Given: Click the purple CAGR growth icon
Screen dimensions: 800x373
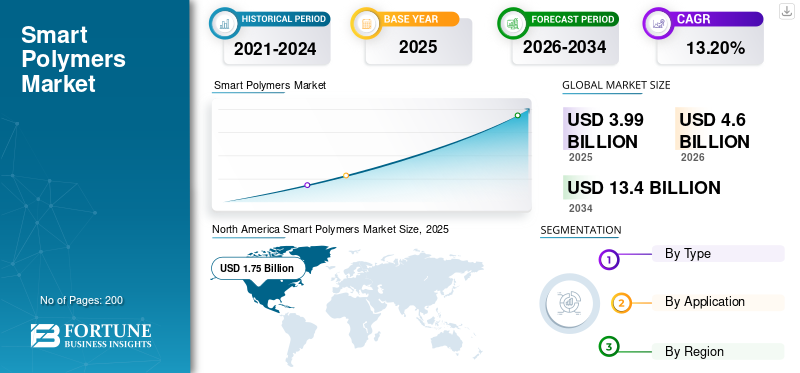Looking at the screenshot, I should (658, 23).
